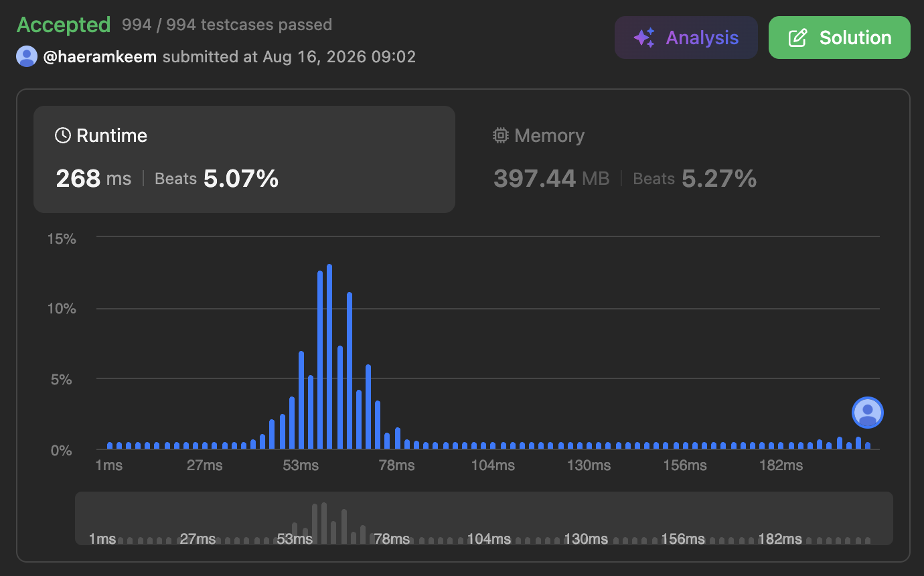
Task: Click the Accepted status text
Action: click(64, 25)
